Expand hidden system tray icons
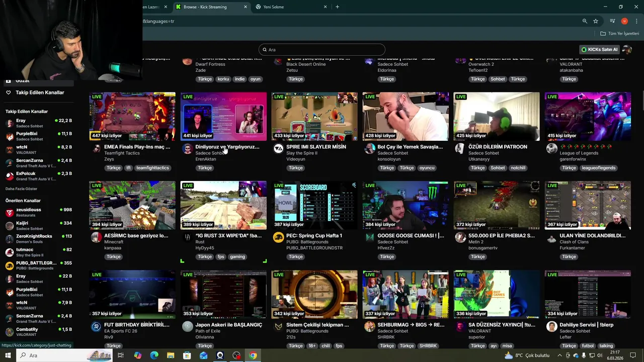644x362 pixels. tap(560, 355)
